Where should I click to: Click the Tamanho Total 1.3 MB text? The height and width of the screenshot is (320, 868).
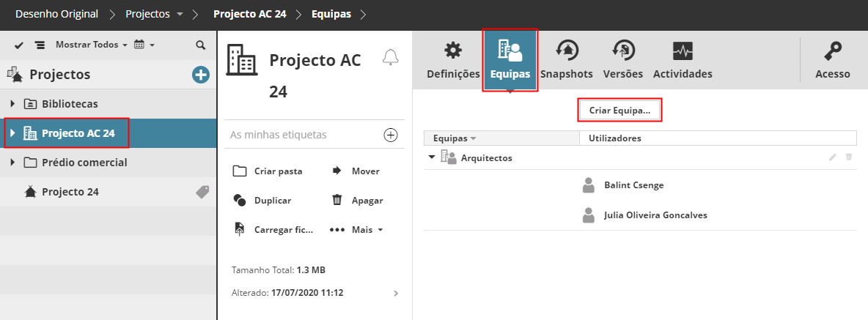click(279, 270)
